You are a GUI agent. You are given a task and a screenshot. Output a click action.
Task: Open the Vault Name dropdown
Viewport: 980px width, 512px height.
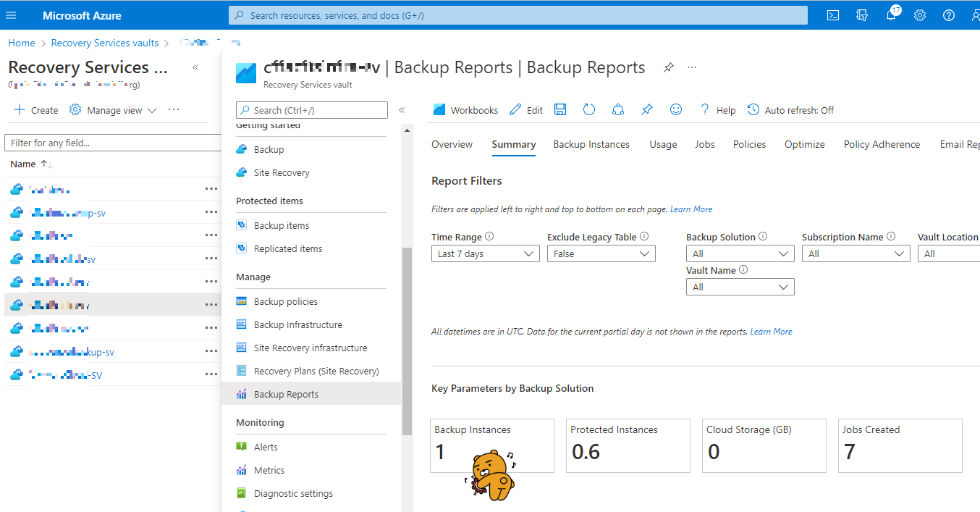click(x=740, y=287)
